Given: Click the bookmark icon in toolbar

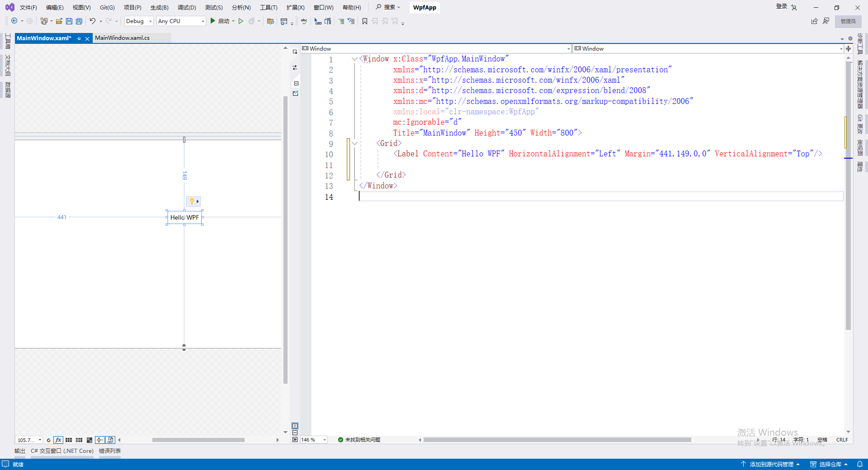Looking at the screenshot, I should 365,21.
